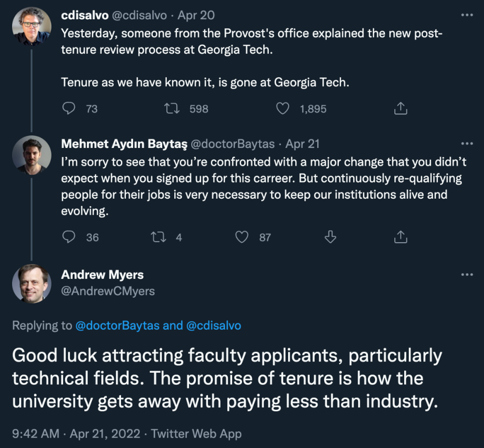Reply to Mehmet Aydın Baytaş's tweet
This screenshot has width=484, height=448.
point(69,237)
